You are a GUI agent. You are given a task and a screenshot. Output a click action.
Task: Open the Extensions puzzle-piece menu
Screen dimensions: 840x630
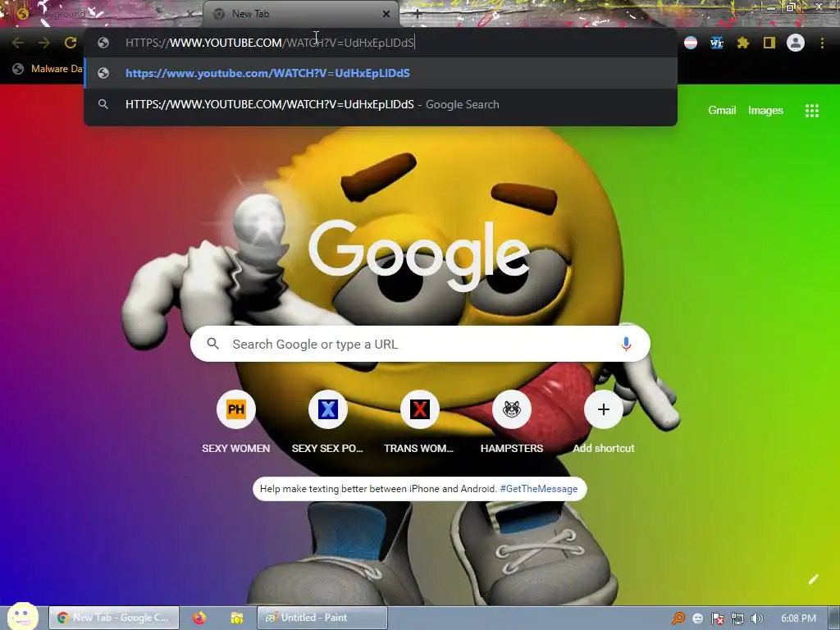tap(742, 43)
